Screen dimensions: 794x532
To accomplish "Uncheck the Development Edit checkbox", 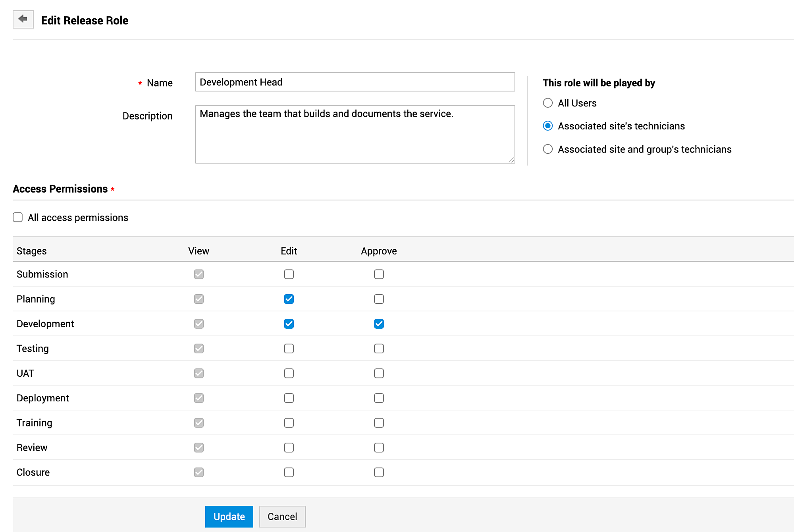I will click(289, 324).
